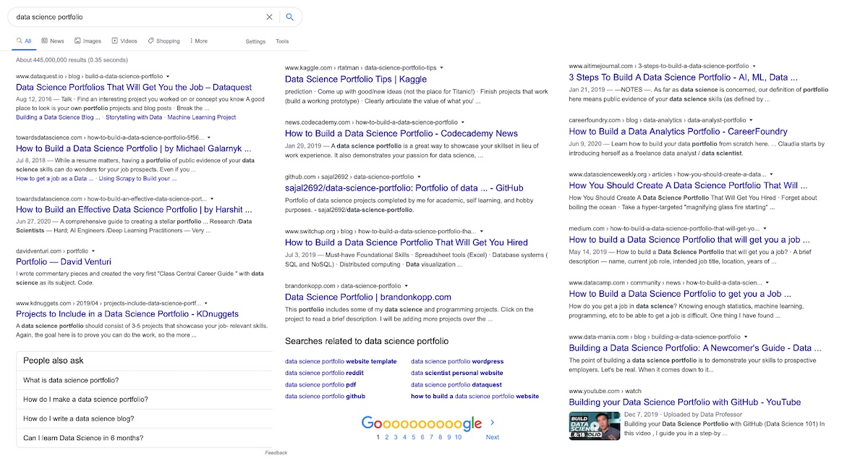The width and height of the screenshot is (868, 464).
Task: Open search Settings
Action: [x=255, y=42]
